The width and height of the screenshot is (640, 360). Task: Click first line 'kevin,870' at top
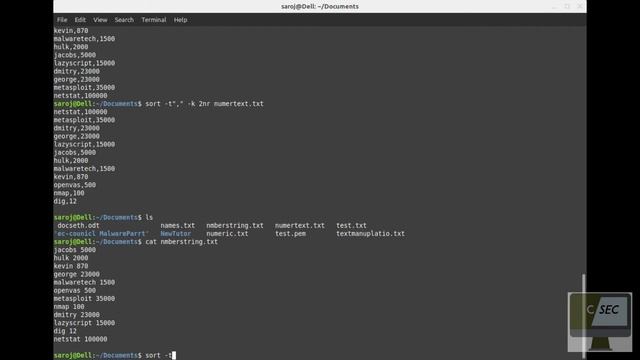coord(71,31)
